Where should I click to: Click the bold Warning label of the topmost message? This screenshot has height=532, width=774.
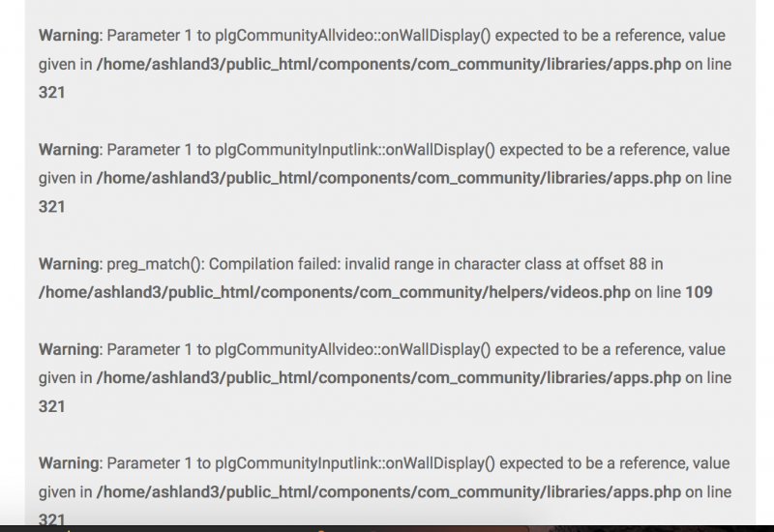coord(69,36)
